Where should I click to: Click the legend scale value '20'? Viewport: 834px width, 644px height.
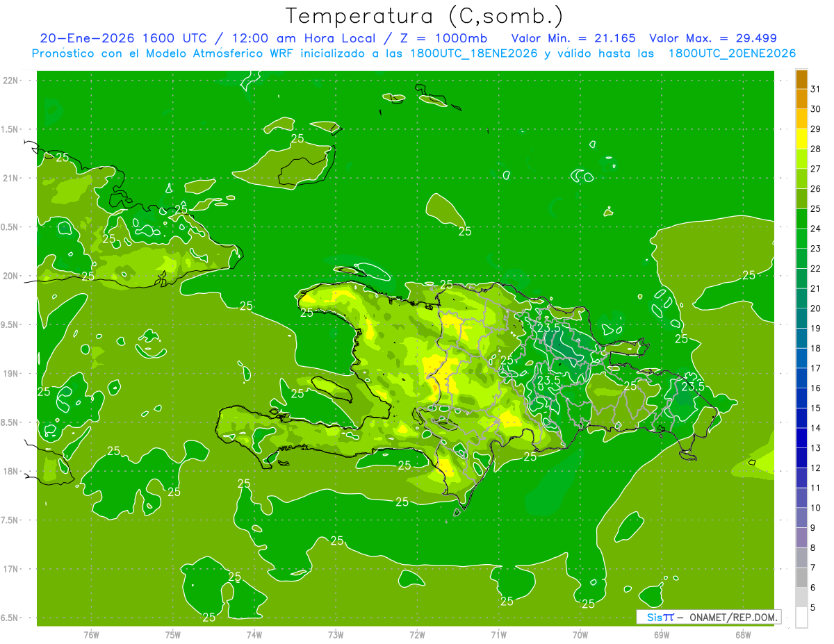[816, 308]
